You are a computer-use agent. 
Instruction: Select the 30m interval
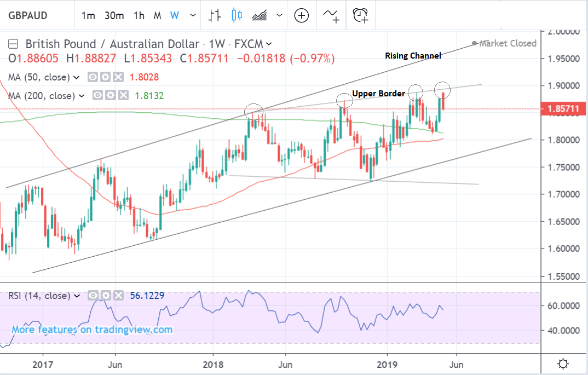(114, 15)
